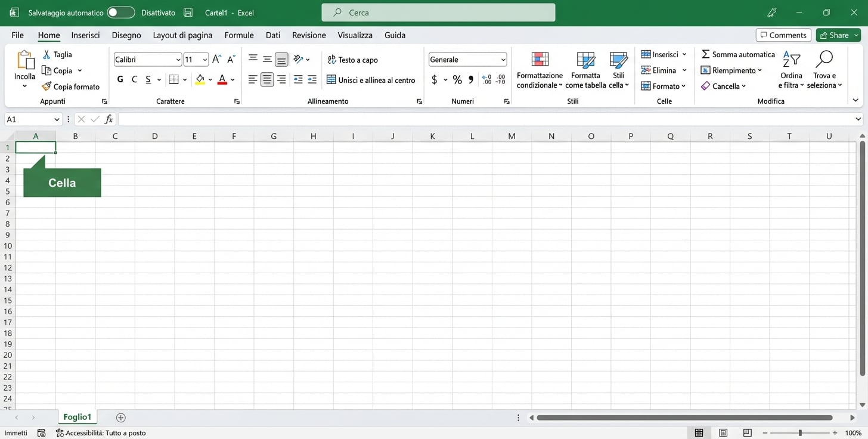The width and height of the screenshot is (868, 439).
Task: Increase font size with larger A
Action: 217,59
